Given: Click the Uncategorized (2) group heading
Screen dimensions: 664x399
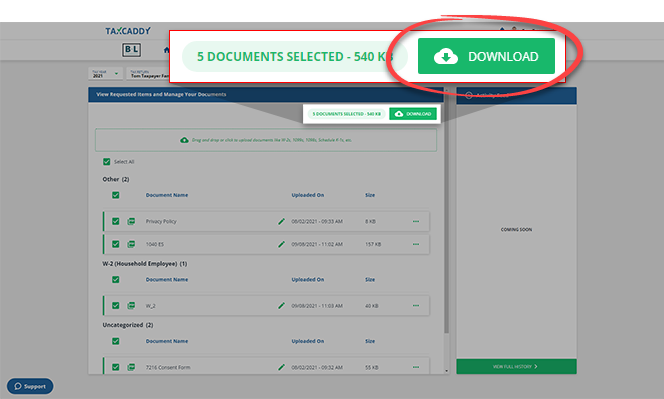Looking at the screenshot, I should 127,325.
